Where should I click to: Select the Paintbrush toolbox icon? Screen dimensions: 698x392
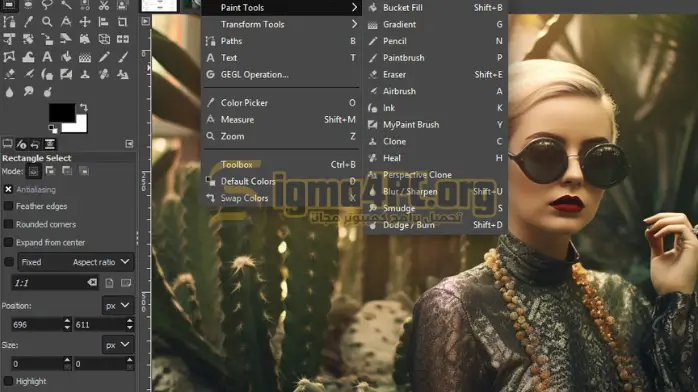click(x=122, y=57)
